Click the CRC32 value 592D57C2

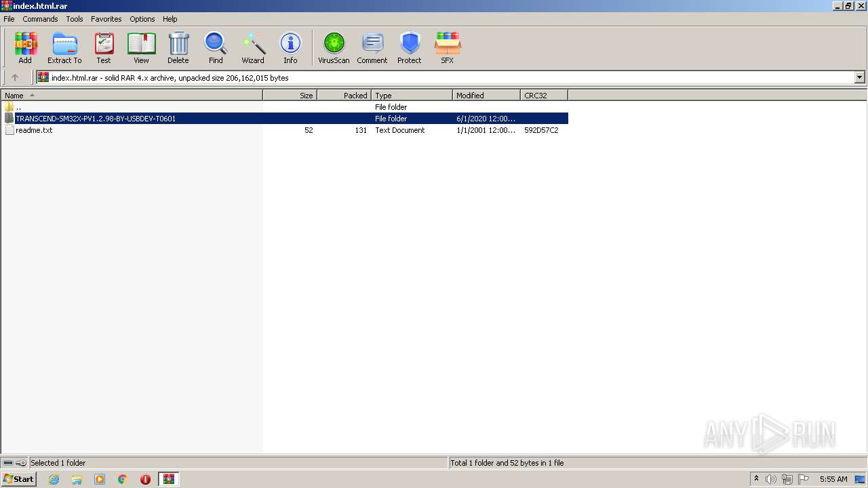tap(541, 130)
